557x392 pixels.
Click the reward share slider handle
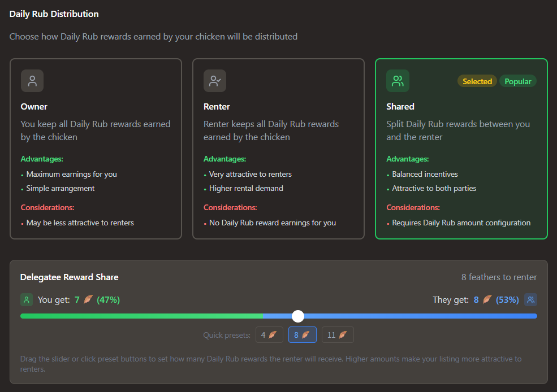point(298,316)
